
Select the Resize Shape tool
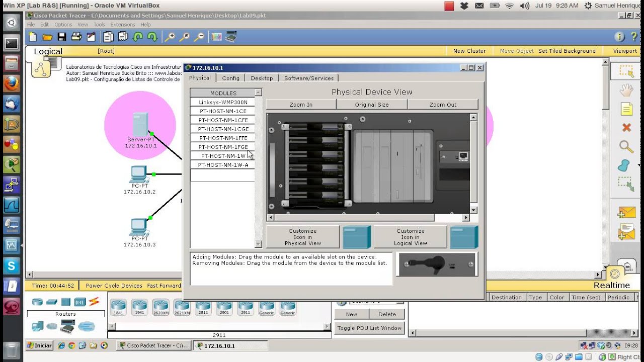pyautogui.click(x=626, y=184)
